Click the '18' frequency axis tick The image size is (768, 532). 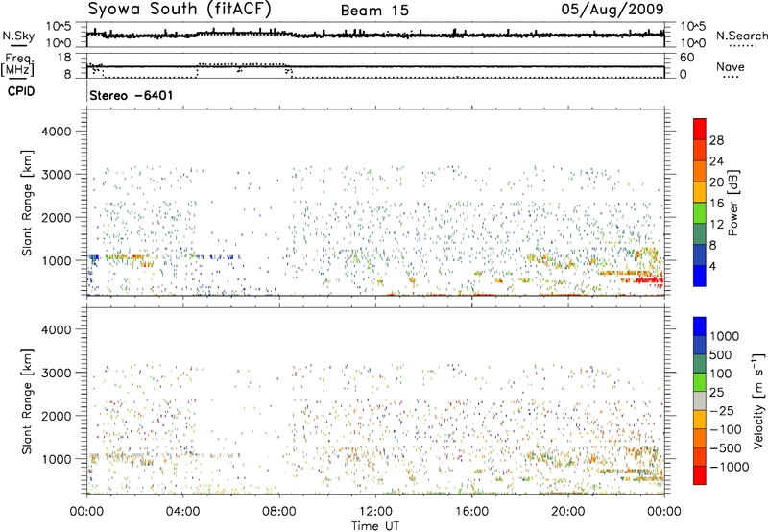click(x=64, y=58)
